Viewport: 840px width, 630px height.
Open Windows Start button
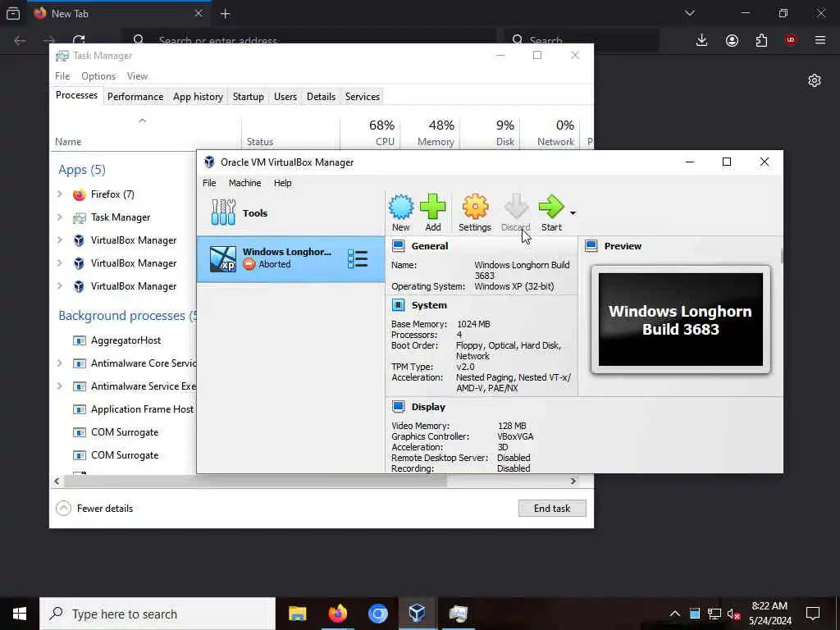tap(20, 614)
